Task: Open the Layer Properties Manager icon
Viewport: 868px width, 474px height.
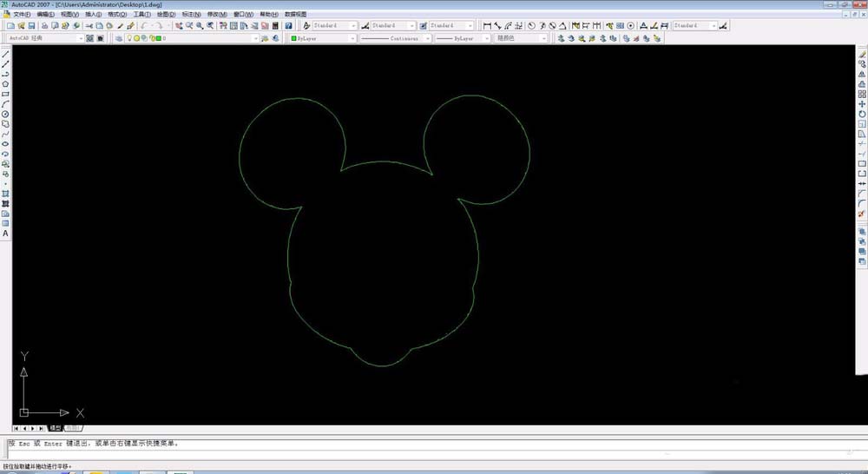Action: point(118,38)
